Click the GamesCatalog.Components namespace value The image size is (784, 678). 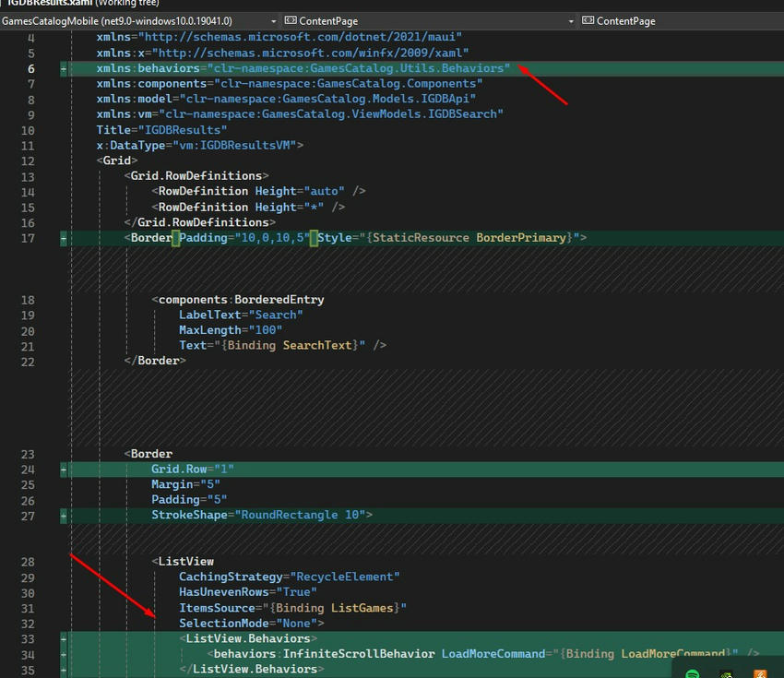pyautogui.click(x=348, y=84)
